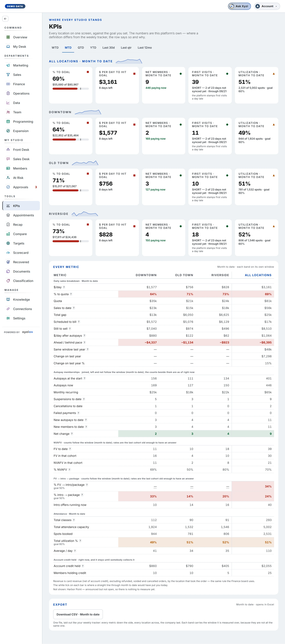Screen dimensions: 285x644
Task: Open Recap icon in sidebar
Action: 8,225
